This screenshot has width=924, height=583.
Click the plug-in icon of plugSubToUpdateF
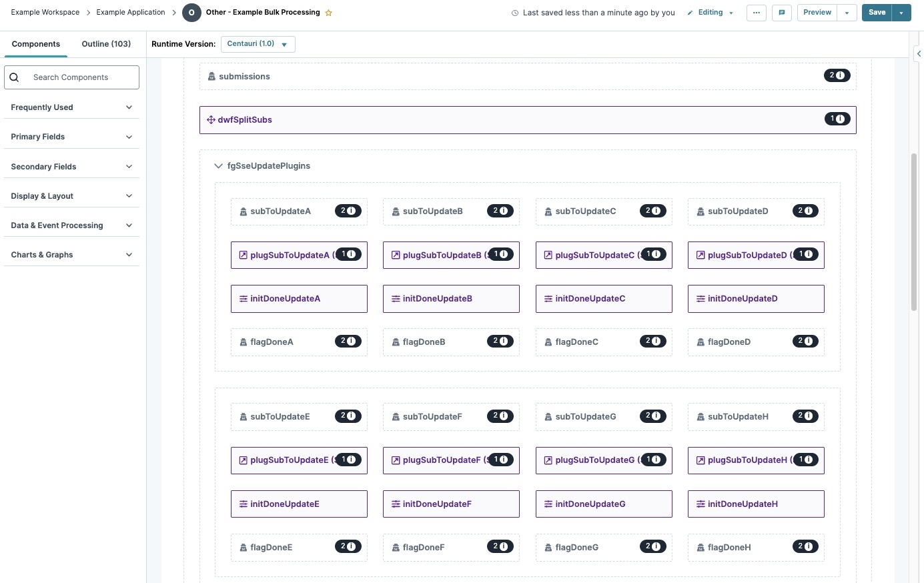click(396, 460)
